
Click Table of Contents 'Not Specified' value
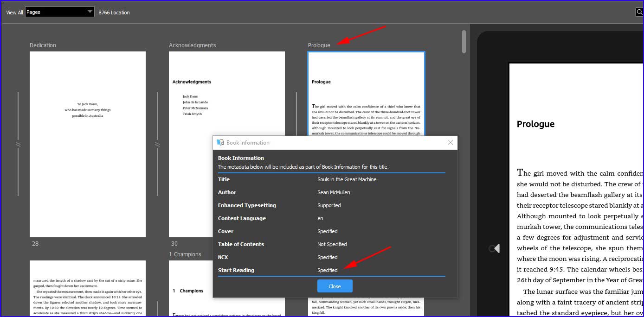332,244
